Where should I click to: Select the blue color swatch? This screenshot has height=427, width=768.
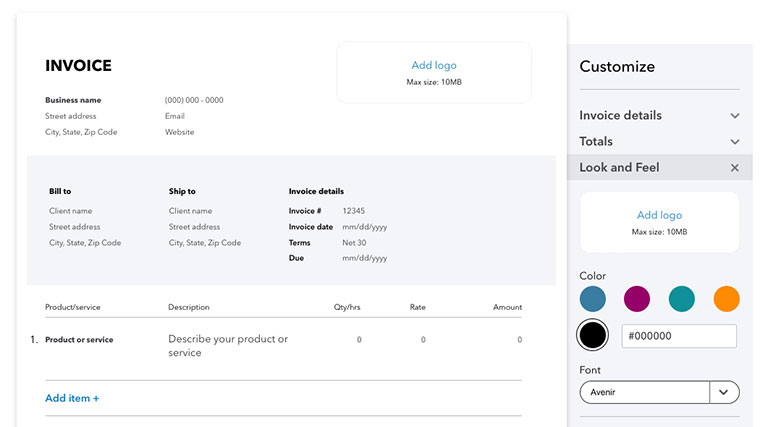[x=593, y=298]
